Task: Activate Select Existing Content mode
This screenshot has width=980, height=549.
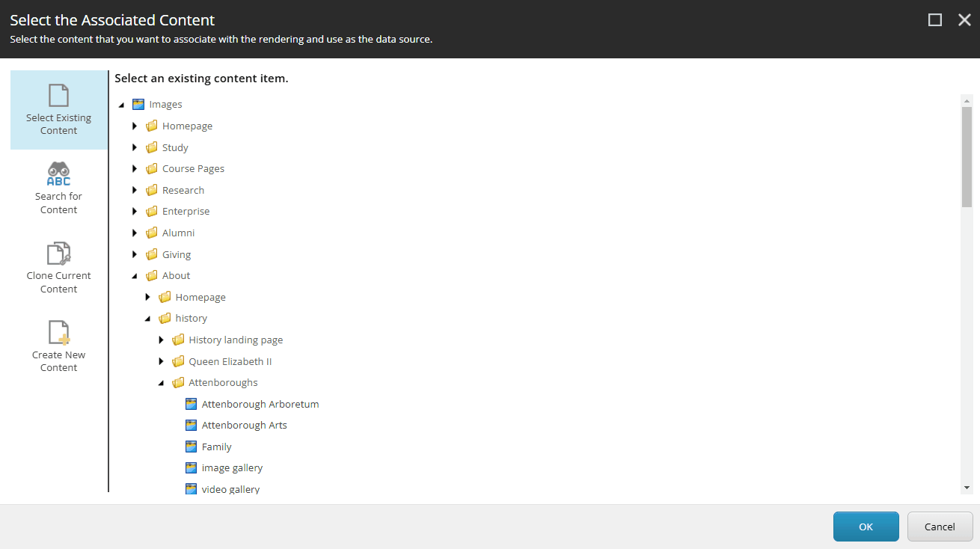Action: (x=58, y=108)
